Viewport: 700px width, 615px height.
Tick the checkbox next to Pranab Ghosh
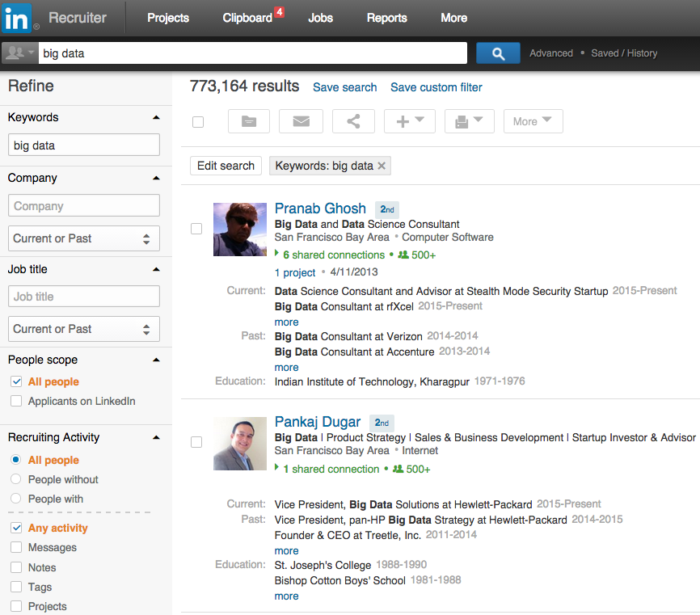click(196, 229)
